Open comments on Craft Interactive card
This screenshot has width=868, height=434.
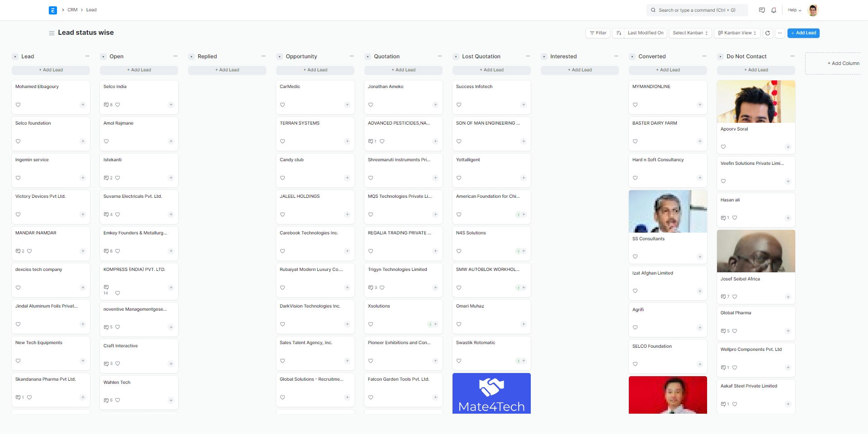(108, 364)
